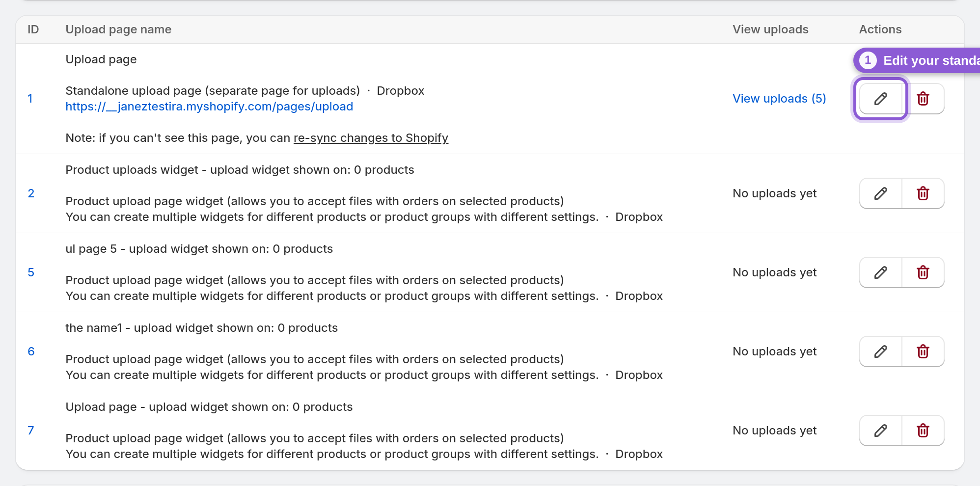Edit the name1 upload widget

pyautogui.click(x=881, y=351)
